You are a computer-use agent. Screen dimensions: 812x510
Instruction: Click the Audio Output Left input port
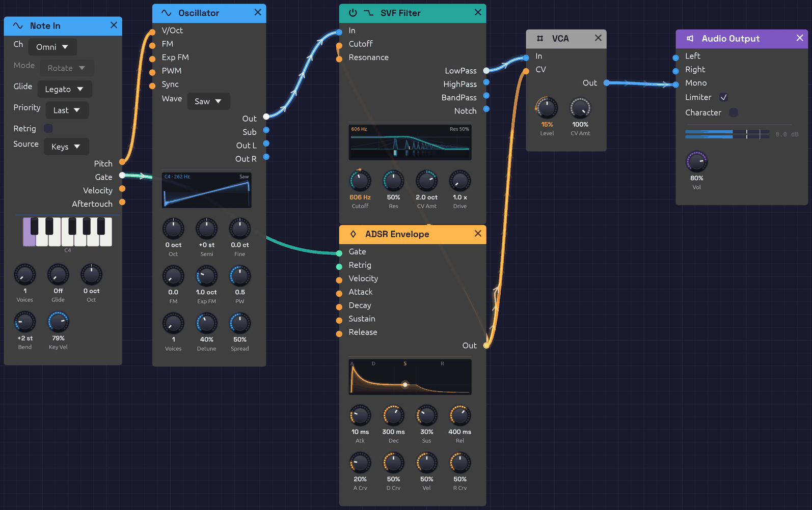(675, 58)
